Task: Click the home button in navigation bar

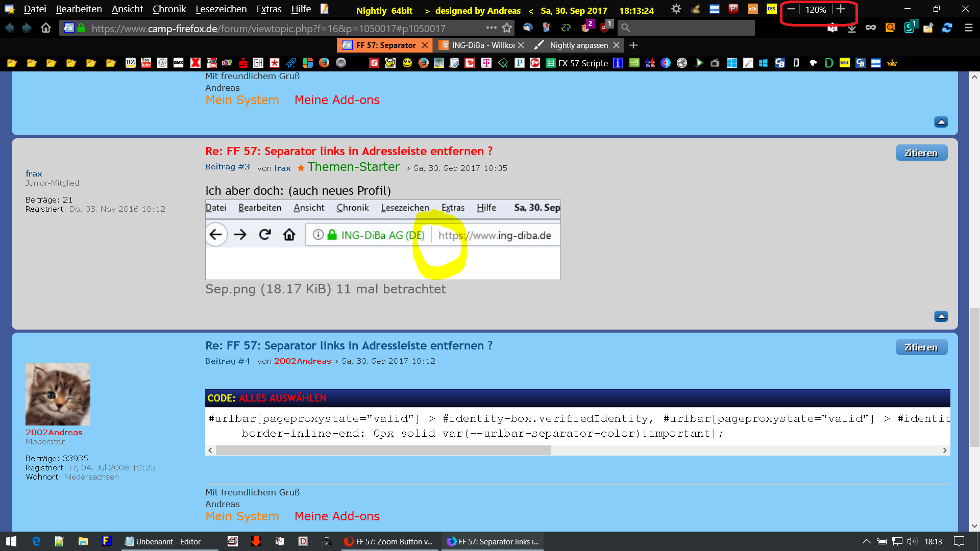Action: 46,28
